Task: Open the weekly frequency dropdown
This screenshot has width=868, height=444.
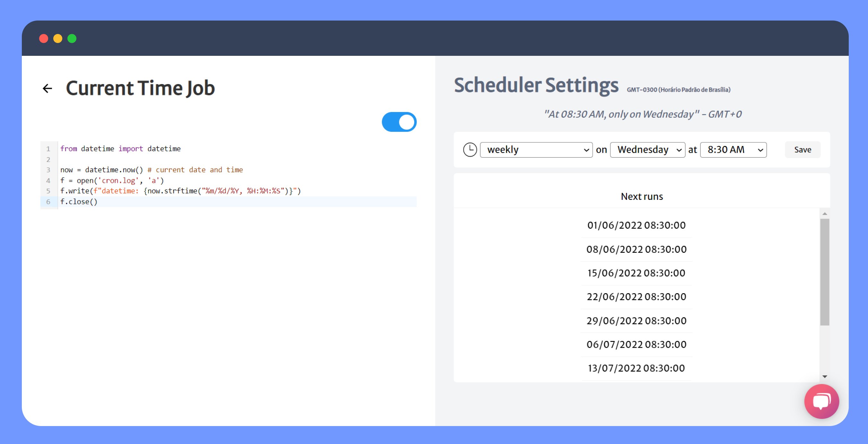Action: click(536, 149)
